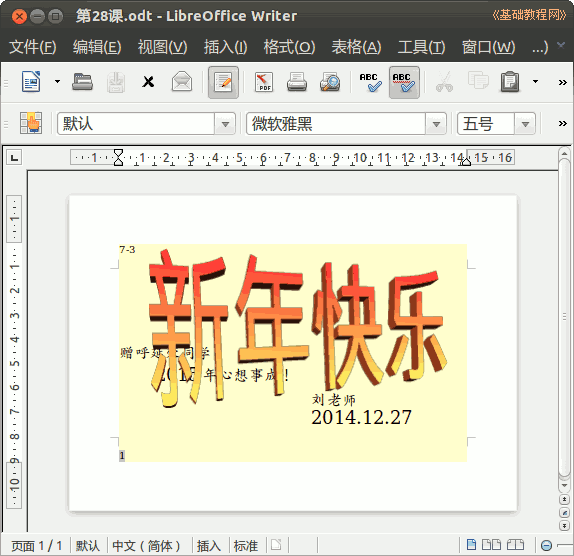Expand the font name dropdown 微软雅黑

[436, 124]
